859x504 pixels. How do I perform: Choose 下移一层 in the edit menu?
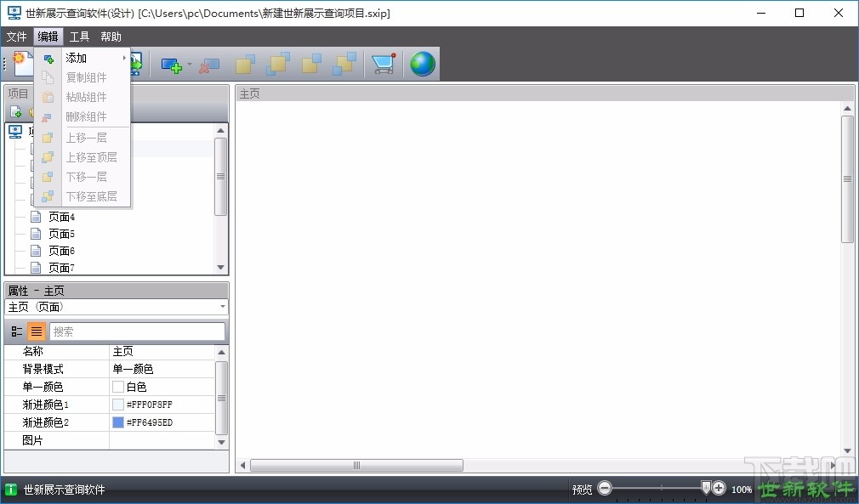pyautogui.click(x=82, y=177)
